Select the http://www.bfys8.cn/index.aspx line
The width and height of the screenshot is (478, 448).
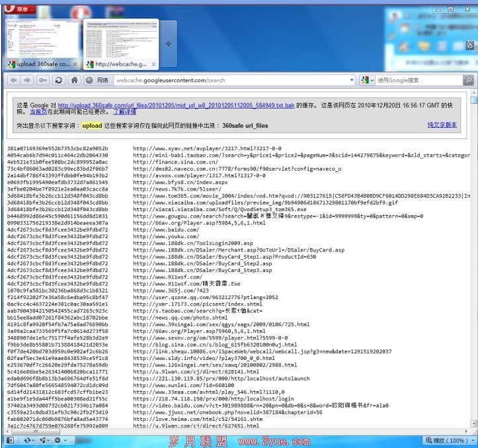(x=180, y=182)
